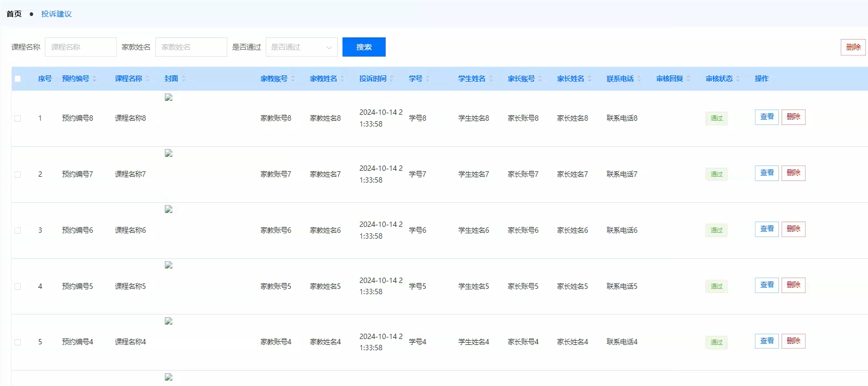Delete the 预约编号6 row

pyautogui.click(x=793, y=229)
